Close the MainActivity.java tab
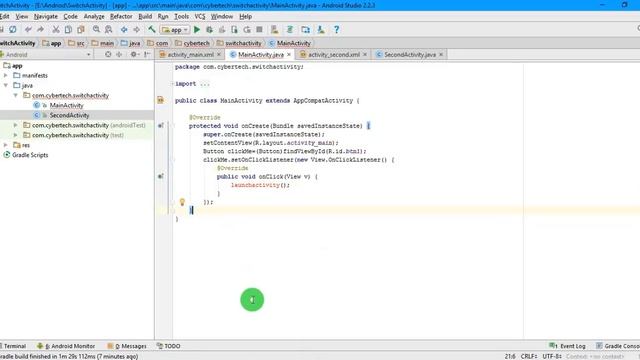The image size is (640, 360). [x=289, y=54]
